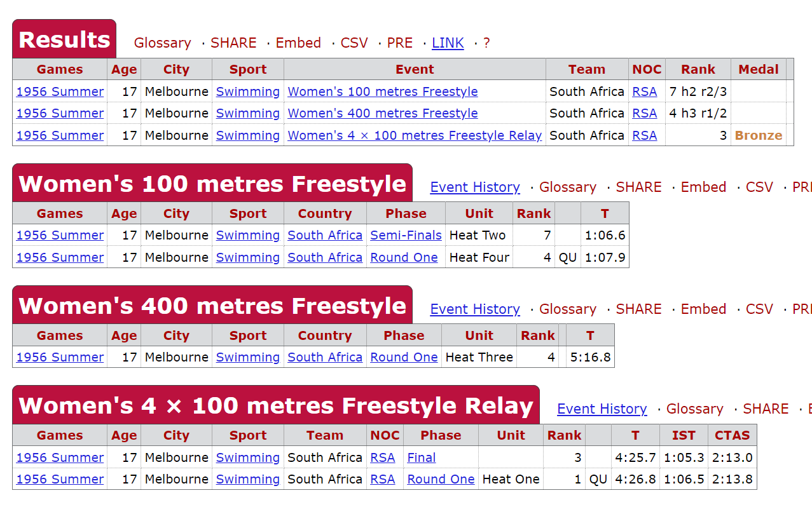The width and height of the screenshot is (812, 514).
Task: Open the Final phase link in relay table
Action: pyautogui.click(x=421, y=457)
